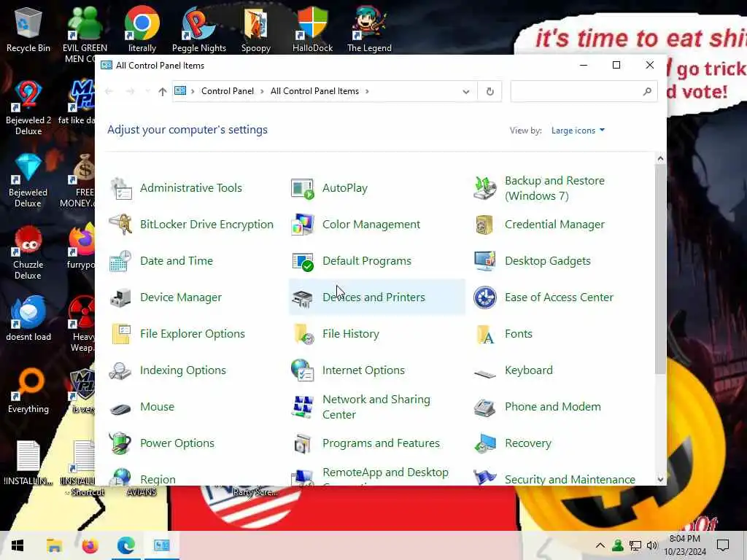Click scrollbar down arrow in Control Panel
Screen dimensions: 747x560
660,480
